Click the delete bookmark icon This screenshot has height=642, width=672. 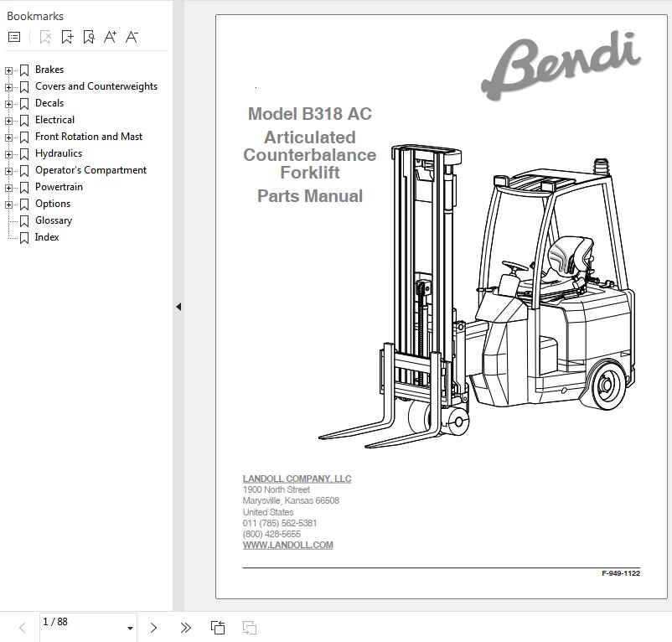click(x=45, y=37)
